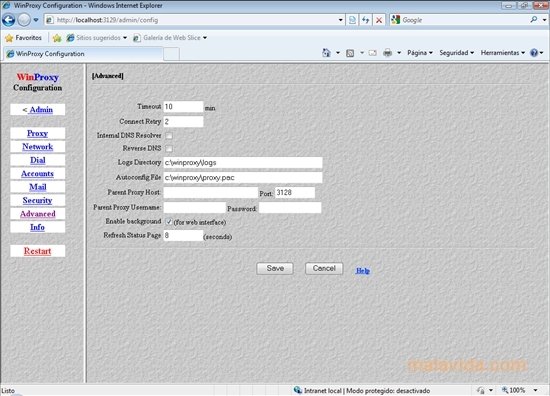Click the Save button
This screenshot has height=396, width=550.
tap(275, 268)
